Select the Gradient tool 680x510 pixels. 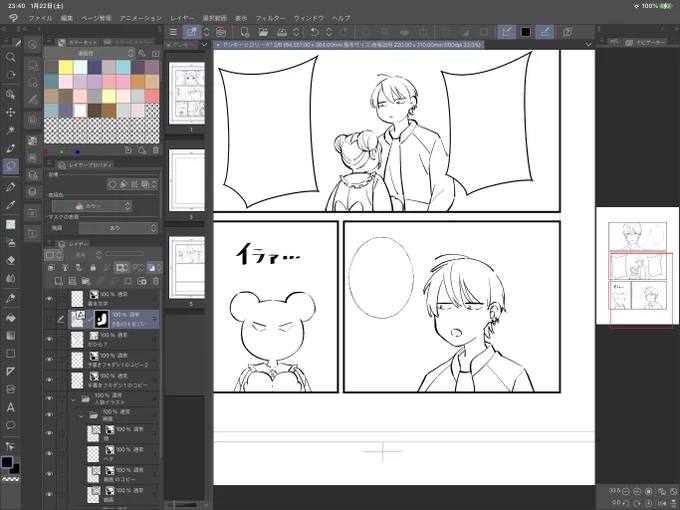pyautogui.click(x=10, y=336)
